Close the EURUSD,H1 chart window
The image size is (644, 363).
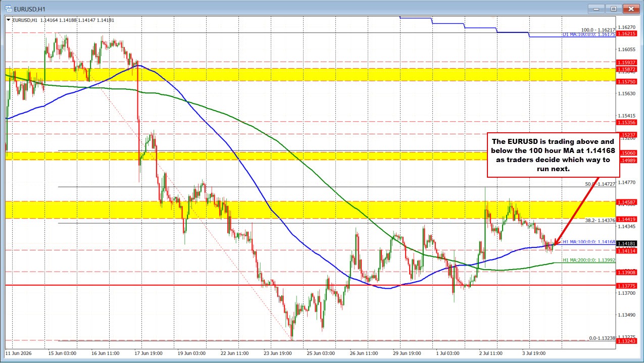click(631, 9)
